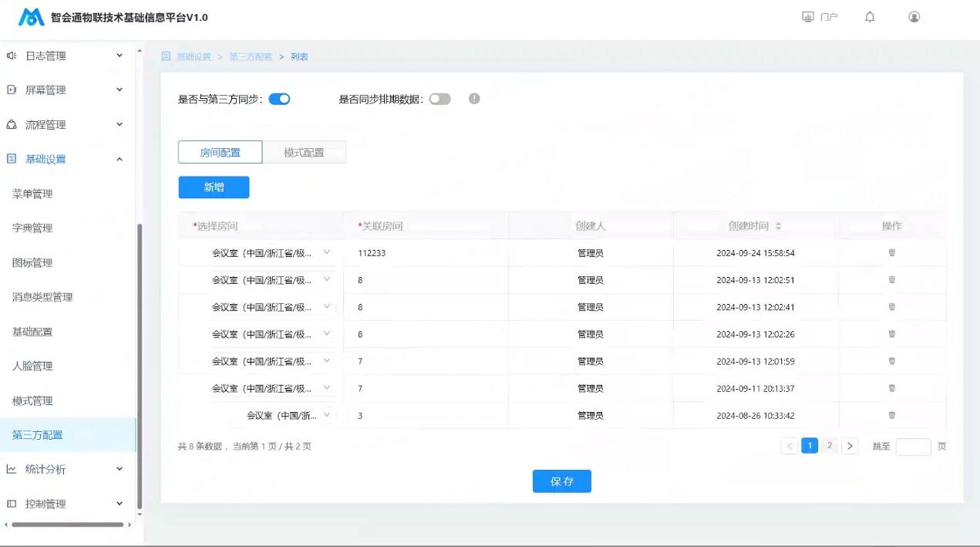Image resolution: width=980 pixels, height=547 pixels.
Task: Click the warning info icon beside sync schedule
Action: [474, 99]
